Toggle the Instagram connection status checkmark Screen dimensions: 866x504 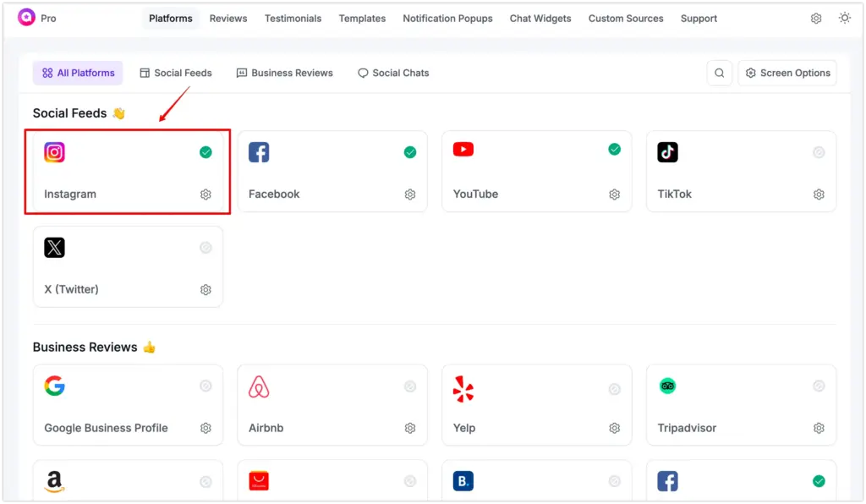(206, 152)
